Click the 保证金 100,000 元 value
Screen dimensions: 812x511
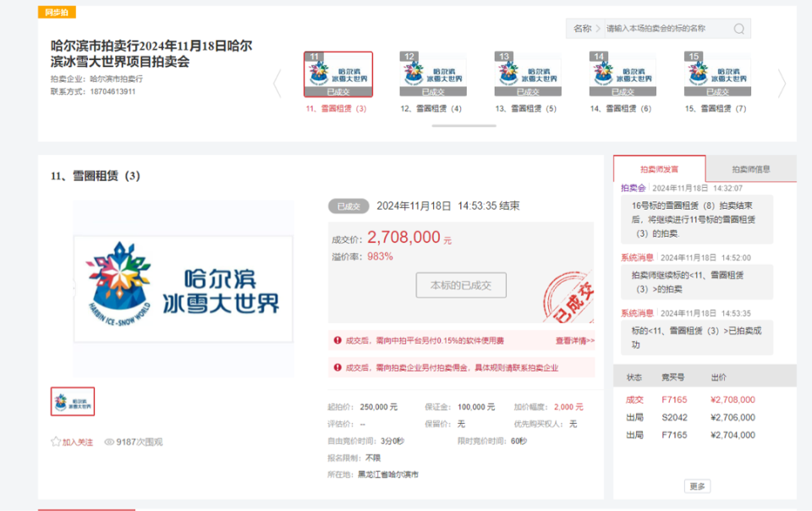[476, 407]
